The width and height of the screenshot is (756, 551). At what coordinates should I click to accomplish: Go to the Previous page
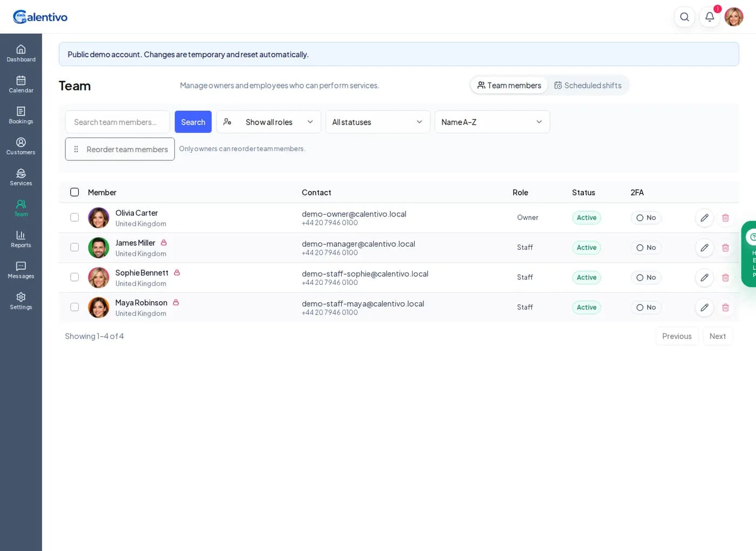coord(677,336)
